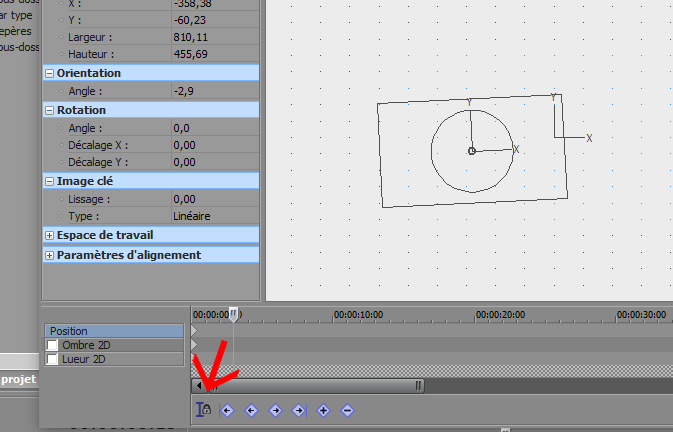
Task: Click the timeline scrollbar left arrow
Action: (x=197, y=385)
